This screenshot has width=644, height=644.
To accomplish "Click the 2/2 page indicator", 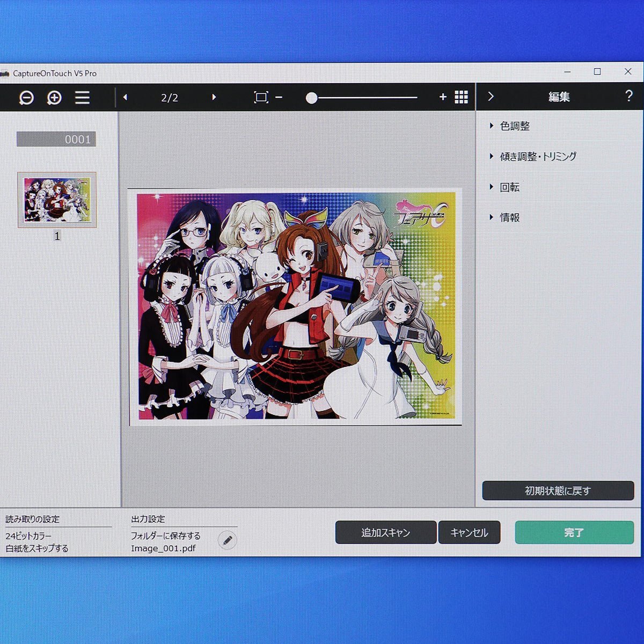I will point(170,98).
